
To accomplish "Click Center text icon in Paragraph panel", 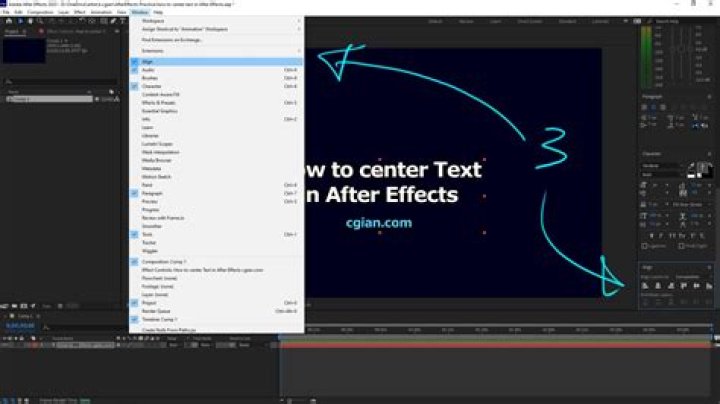I will click(653, 107).
